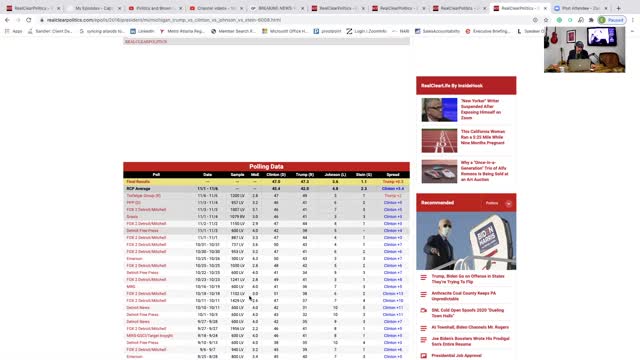Click the 1079 RV sample cell
This screenshot has height=360, width=640.
(237, 217)
